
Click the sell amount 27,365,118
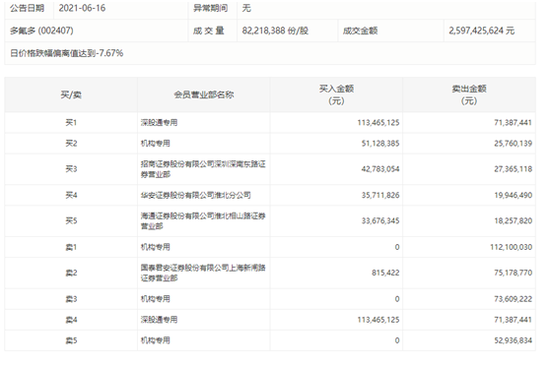(x=513, y=169)
